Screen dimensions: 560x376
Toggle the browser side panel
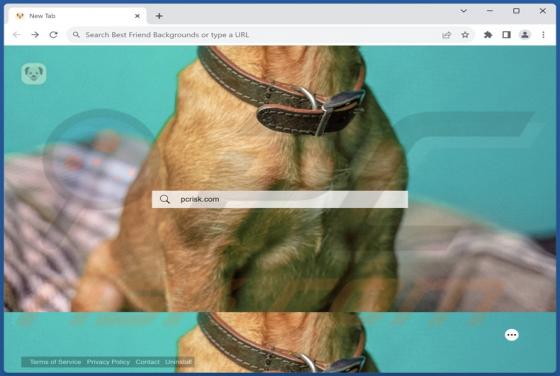(x=506, y=35)
